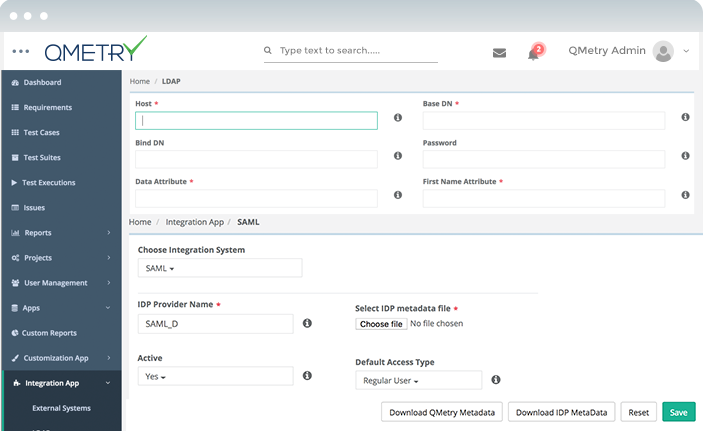Click info icon next to Active dropdown
The width and height of the screenshot is (703, 431).
[307, 375]
